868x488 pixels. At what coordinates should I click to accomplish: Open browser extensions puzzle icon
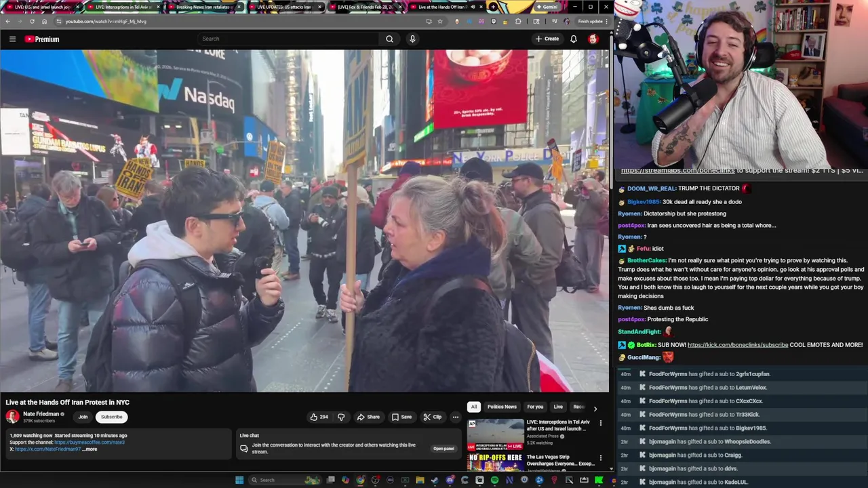[518, 21]
